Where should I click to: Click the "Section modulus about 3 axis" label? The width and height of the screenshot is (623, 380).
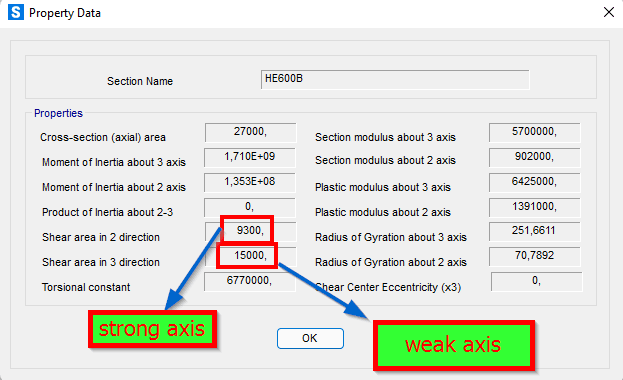coord(385,138)
